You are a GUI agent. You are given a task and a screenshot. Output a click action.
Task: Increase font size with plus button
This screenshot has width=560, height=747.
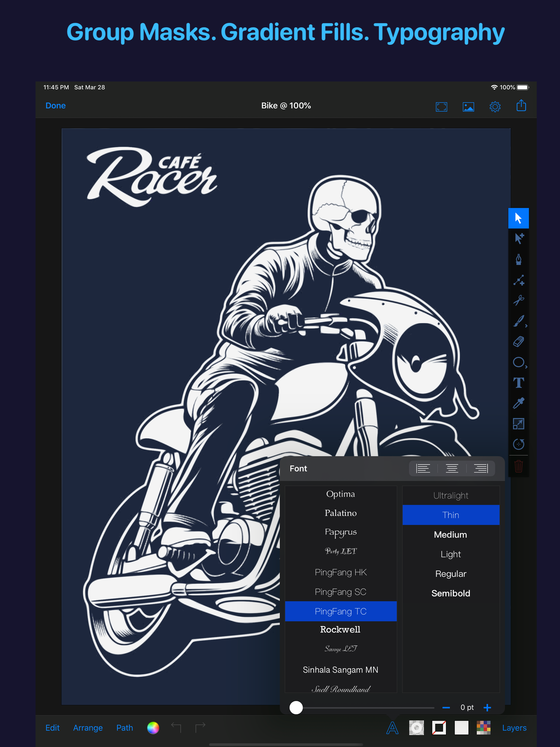pyautogui.click(x=487, y=707)
